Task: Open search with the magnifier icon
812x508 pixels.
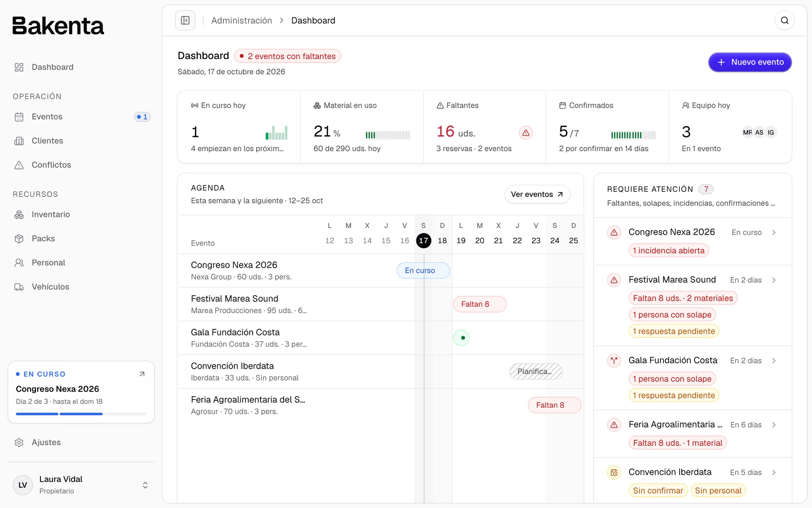Action: [x=785, y=20]
